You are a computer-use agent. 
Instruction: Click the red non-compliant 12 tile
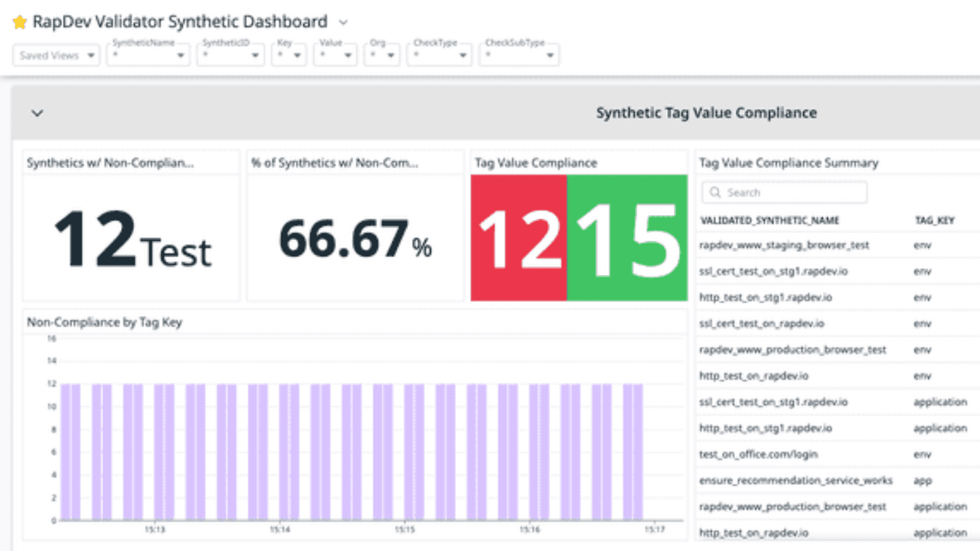[519, 238]
